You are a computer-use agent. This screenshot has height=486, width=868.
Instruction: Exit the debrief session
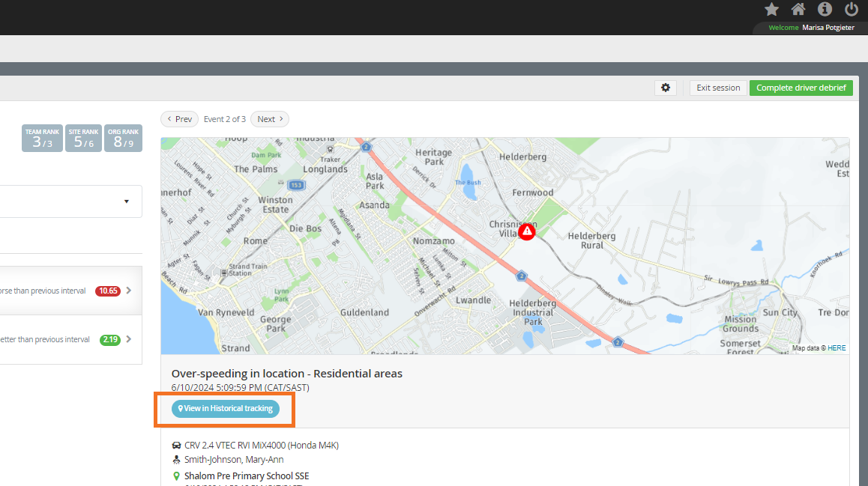(718, 88)
